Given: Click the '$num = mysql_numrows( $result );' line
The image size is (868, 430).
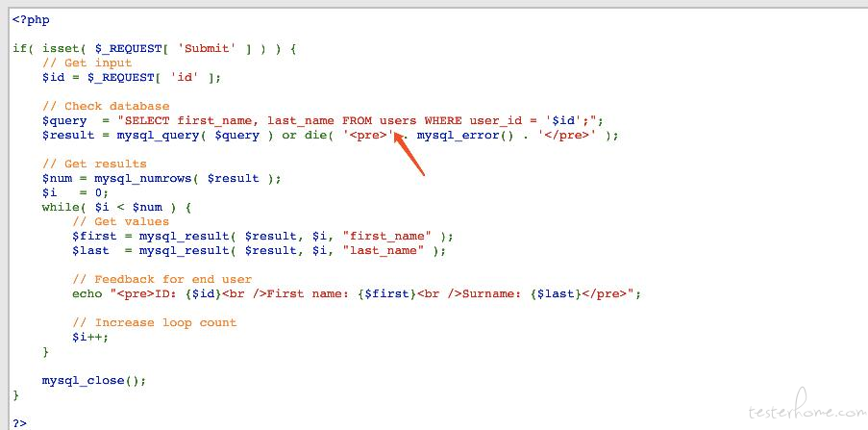Looking at the screenshot, I should tap(161, 178).
